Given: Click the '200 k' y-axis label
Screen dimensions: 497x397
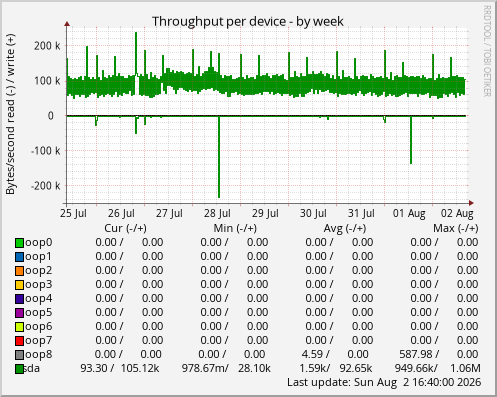Looking at the screenshot, I should pos(47,46).
